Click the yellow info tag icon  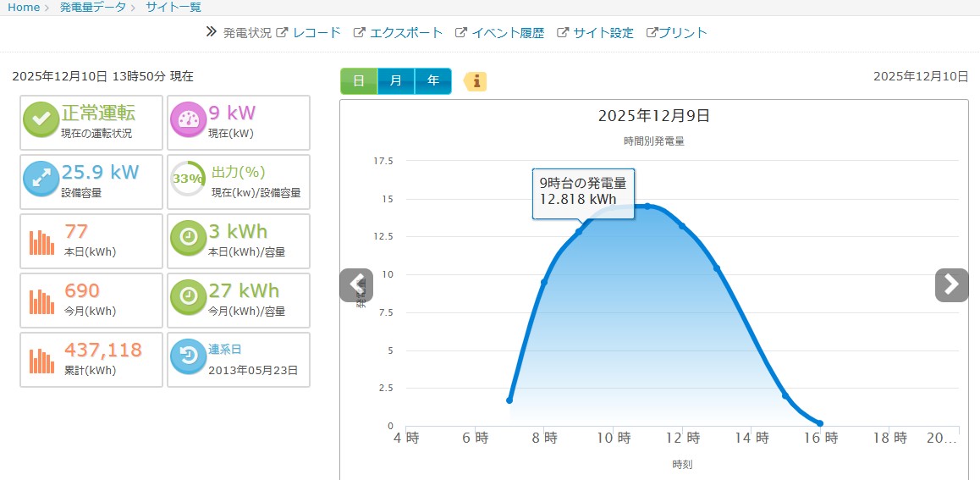476,81
